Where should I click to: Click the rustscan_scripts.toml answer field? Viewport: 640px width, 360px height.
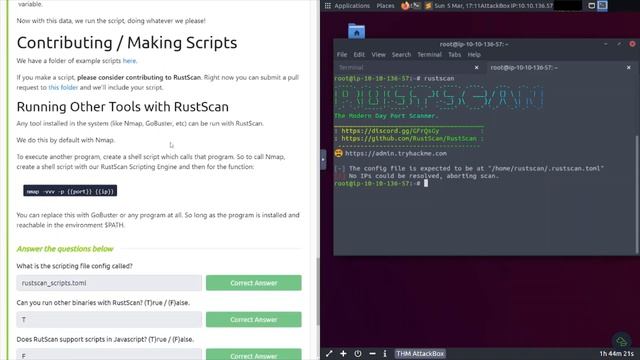click(109, 283)
